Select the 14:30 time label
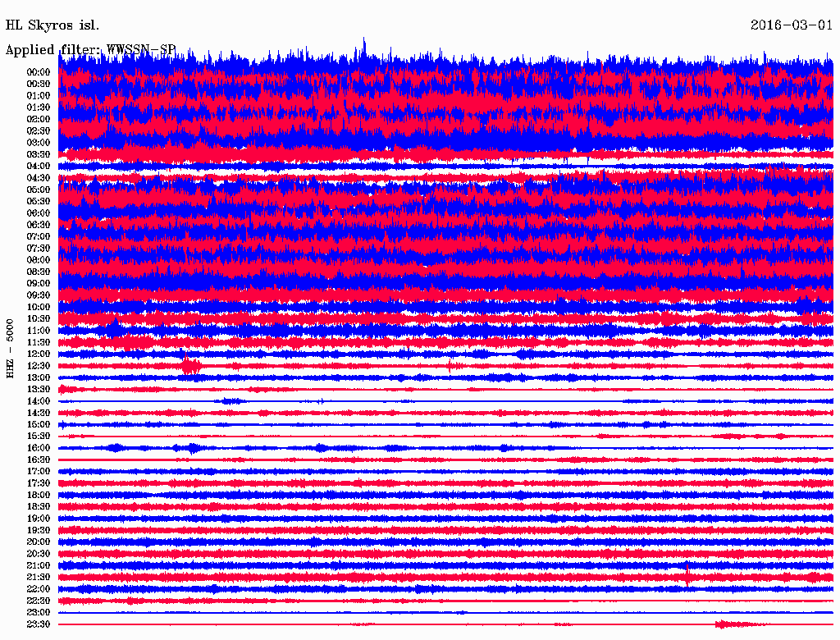This screenshot has height=640, width=840. tap(39, 414)
